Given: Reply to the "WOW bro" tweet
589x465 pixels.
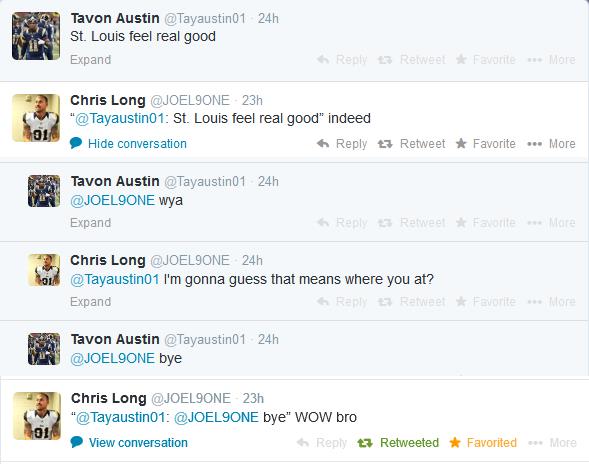Looking at the screenshot, I should 322,442.
